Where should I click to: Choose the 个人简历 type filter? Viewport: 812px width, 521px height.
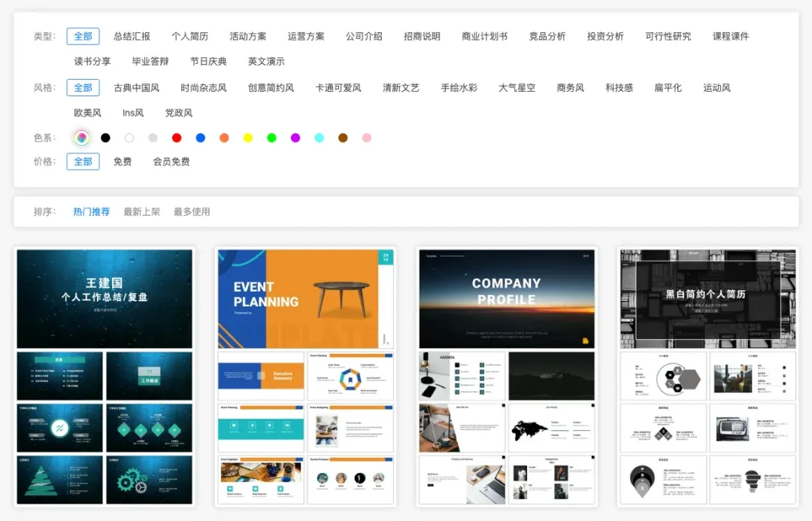(x=189, y=36)
